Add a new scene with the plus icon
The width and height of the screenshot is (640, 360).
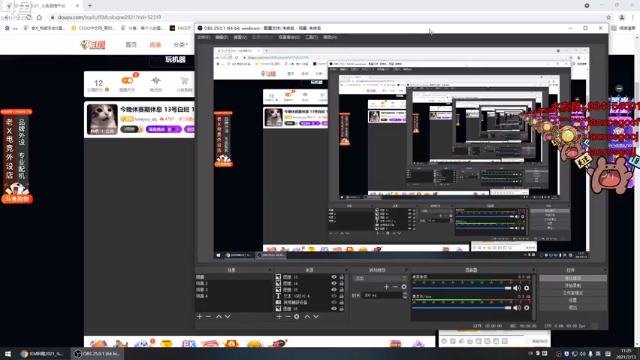coord(200,316)
